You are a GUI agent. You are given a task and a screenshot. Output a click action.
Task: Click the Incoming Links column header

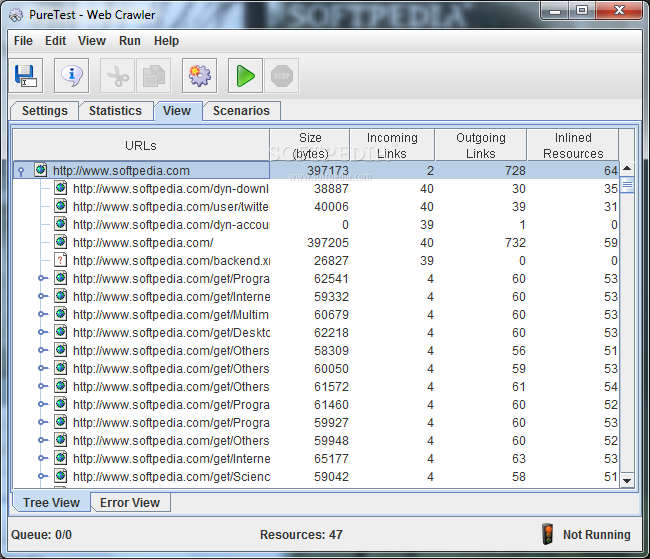click(392, 145)
